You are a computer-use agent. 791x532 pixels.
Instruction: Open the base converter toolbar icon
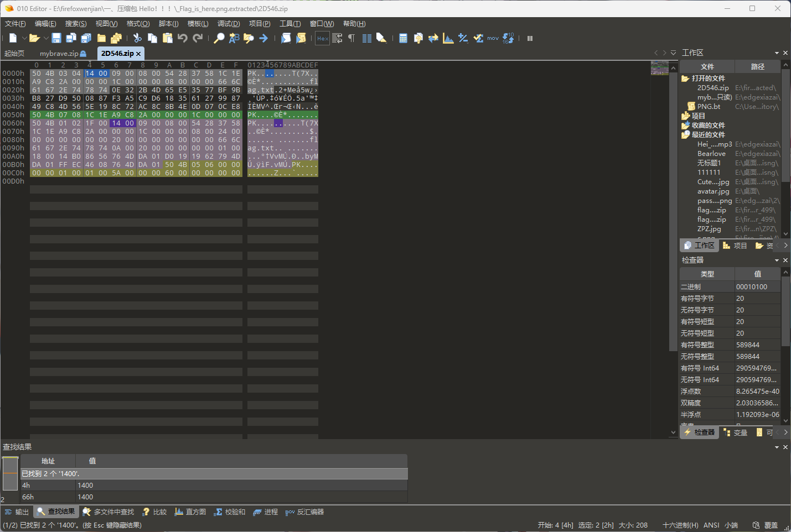508,38
